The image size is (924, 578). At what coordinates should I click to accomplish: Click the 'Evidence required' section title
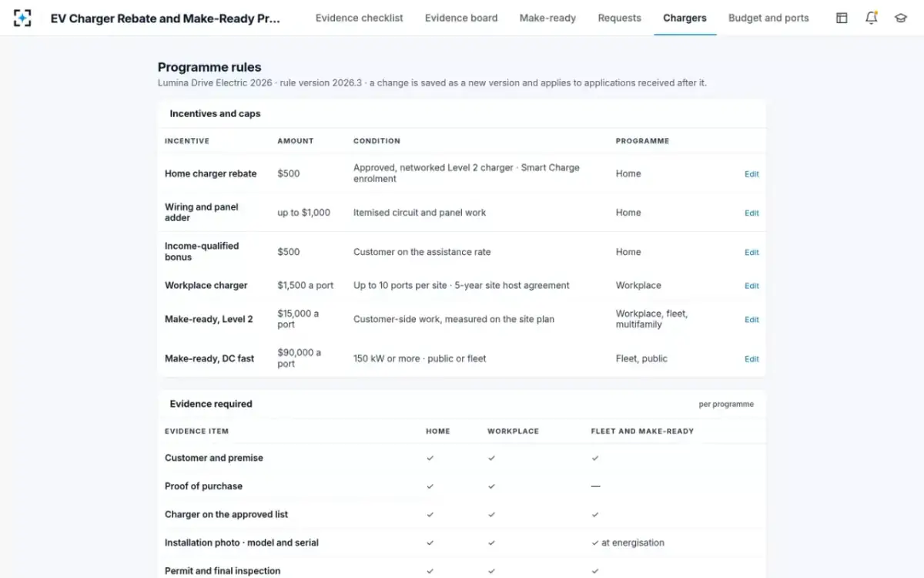tap(211, 404)
